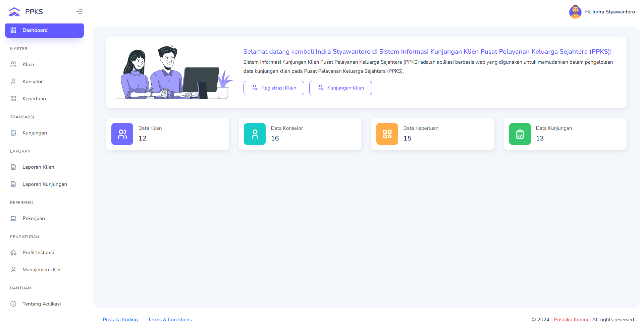The width and height of the screenshot is (644, 331).
Task: Click the Kunjungan clipboard icon in sidebar
Action: (13, 133)
